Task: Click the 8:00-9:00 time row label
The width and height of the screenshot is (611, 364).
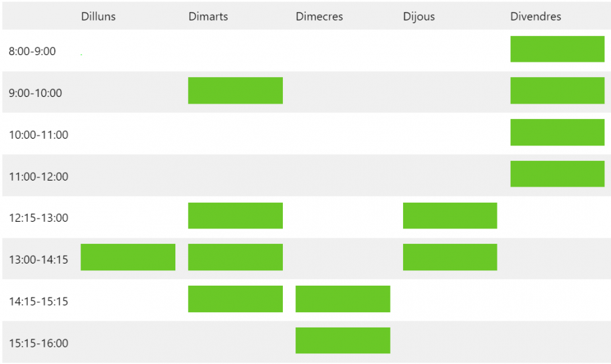Action: (x=33, y=51)
